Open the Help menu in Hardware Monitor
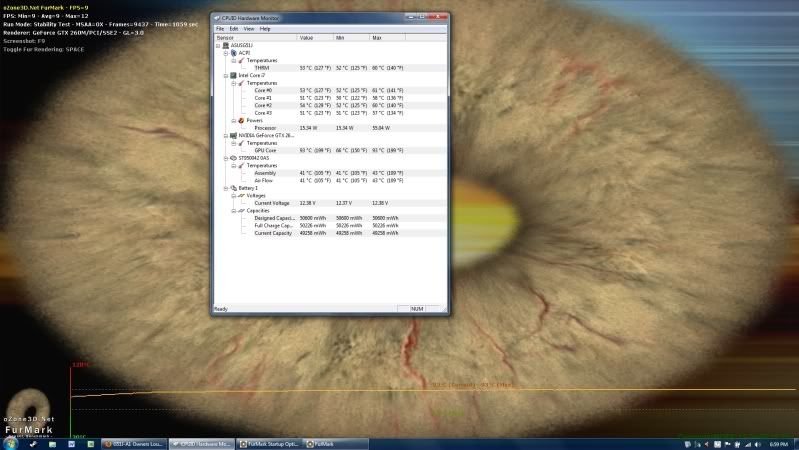 click(x=265, y=29)
